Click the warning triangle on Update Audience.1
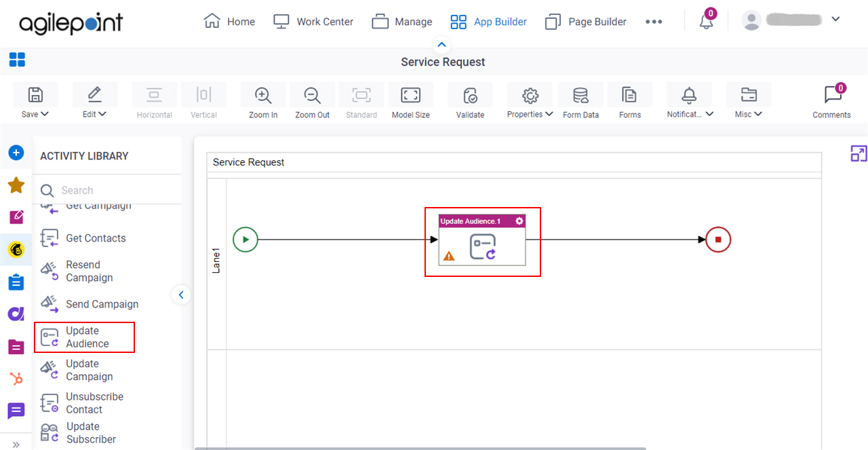Screen dimensions: 868x450 click(449, 256)
